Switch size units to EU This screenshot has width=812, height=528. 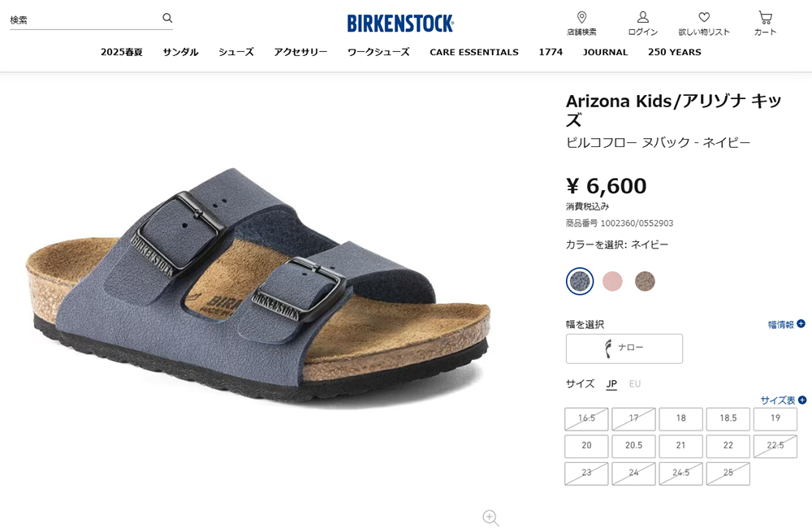634,384
